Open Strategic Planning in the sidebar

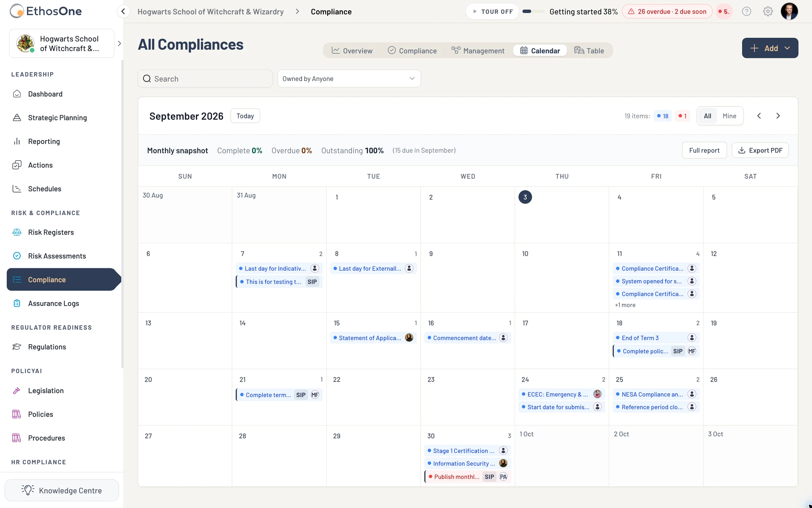[x=57, y=118]
